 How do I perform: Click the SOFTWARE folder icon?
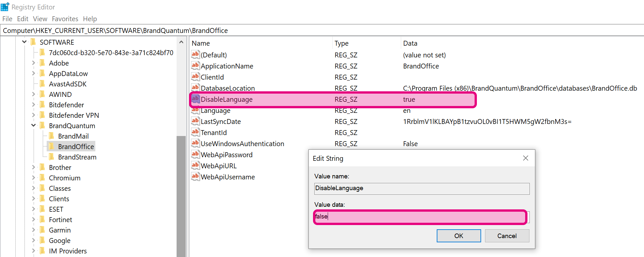[33, 42]
